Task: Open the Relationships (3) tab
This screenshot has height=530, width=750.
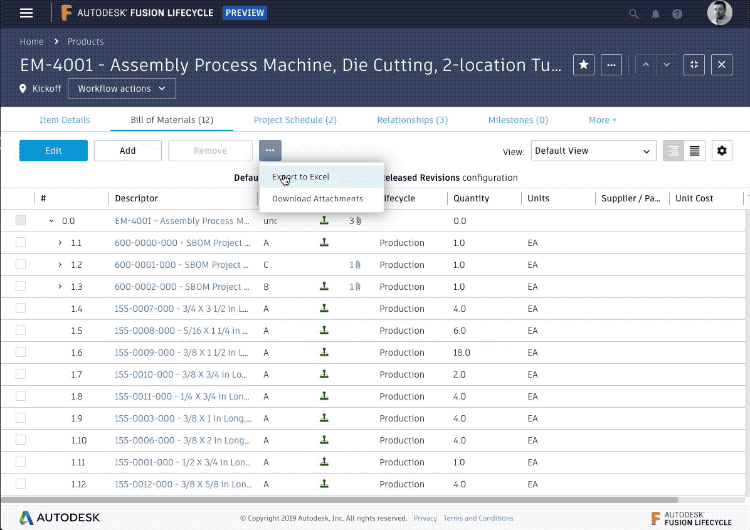Action: [412, 120]
